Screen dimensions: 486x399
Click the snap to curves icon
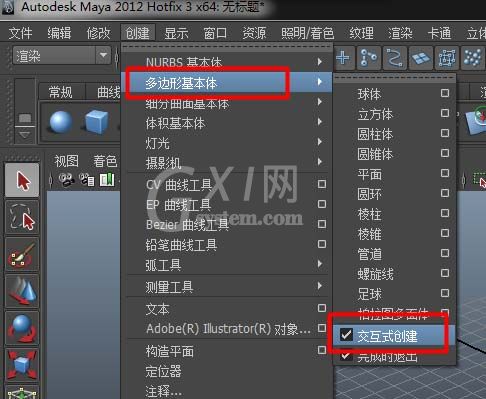369,58
